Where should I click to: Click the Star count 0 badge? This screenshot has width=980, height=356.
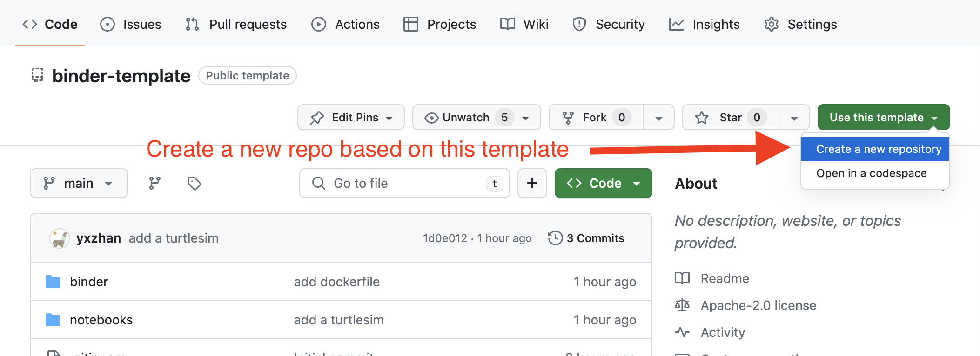pos(757,117)
